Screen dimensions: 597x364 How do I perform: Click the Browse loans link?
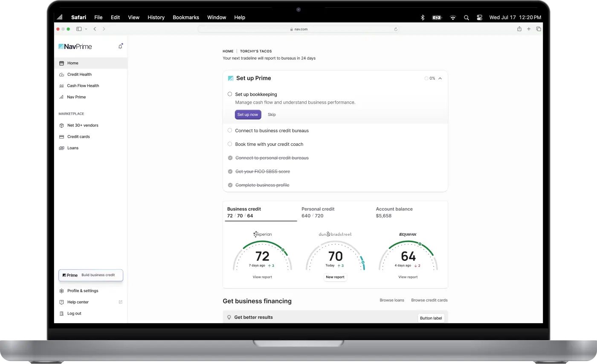[391, 300]
